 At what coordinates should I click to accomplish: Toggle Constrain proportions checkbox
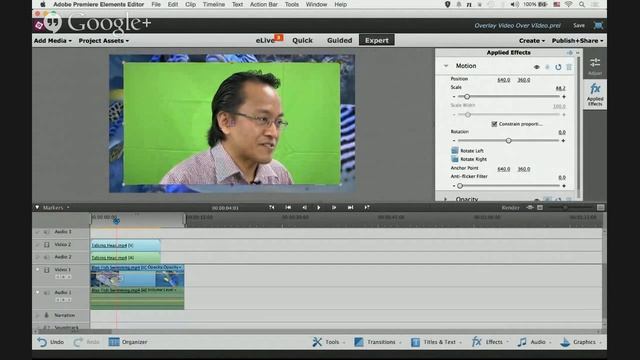[494, 124]
